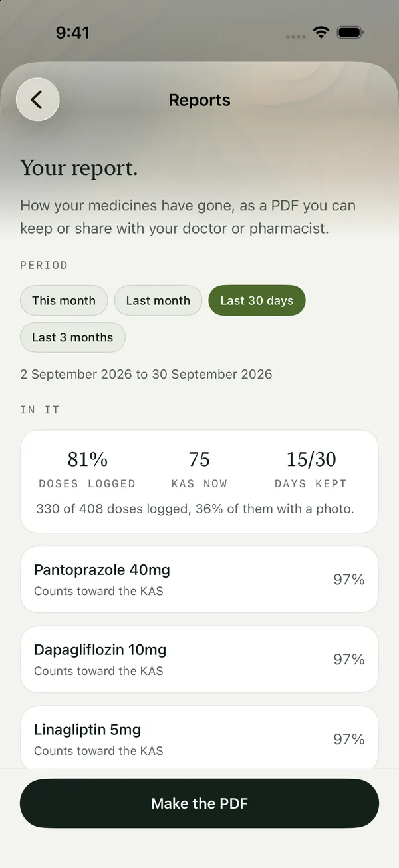The width and height of the screenshot is (399, 868).
Task: Tap the battery indicator icon
Action: 350,33
